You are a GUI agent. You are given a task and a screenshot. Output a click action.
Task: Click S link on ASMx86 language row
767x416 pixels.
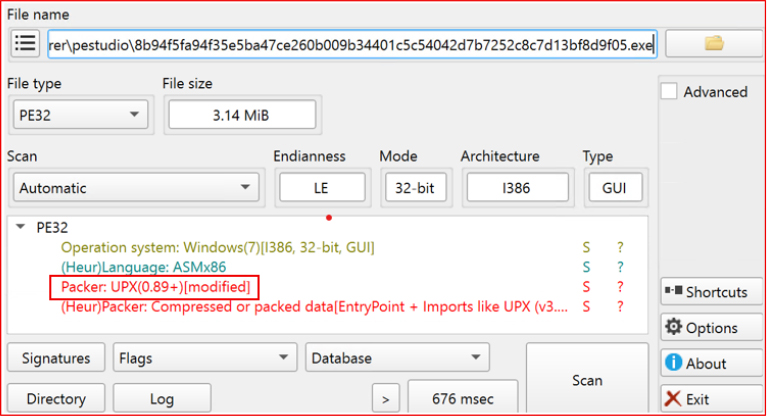(x=586, y=267)
